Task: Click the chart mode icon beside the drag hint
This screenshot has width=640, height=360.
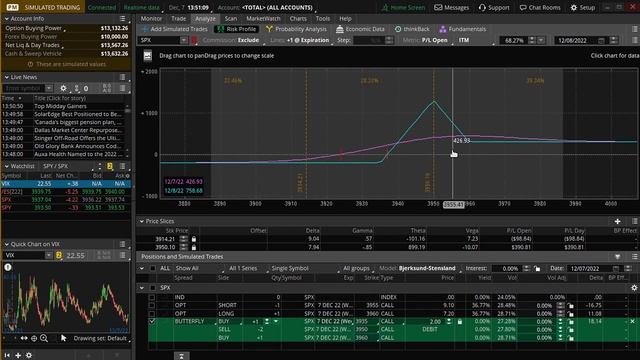Action: (x=148, y=56)
